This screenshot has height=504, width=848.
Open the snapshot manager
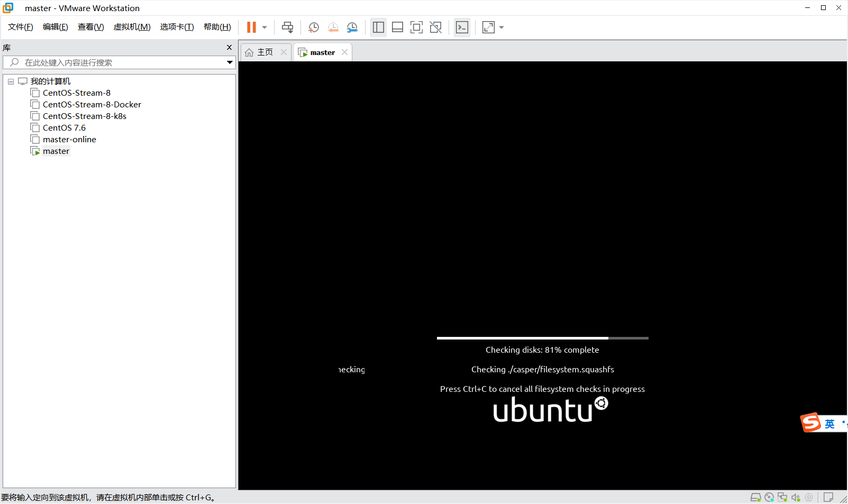tap(352, 28)
